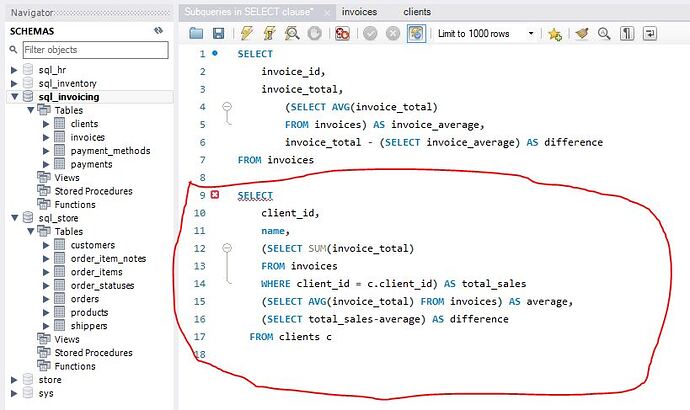This screenshot has width=690, height=410.
Task: Expand the order_items table node
Action: 46,272
